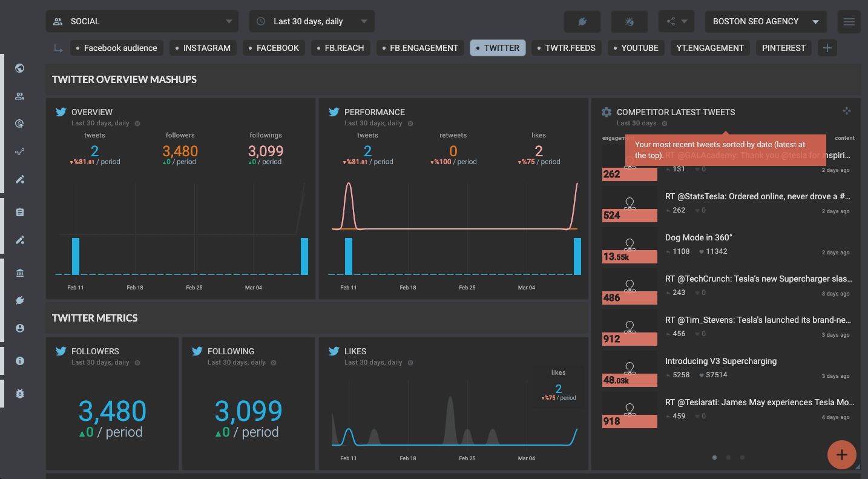Open the account profile icon in left sidebar
Screen dimensions: 868x479
tap(19, 328)
